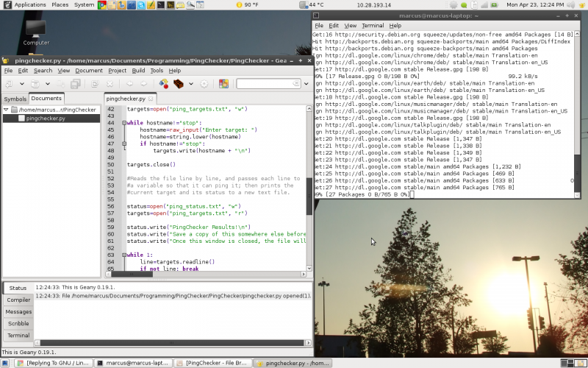Open the terminal window's Help menu
This screenshot has width=588, height=368.
pyautogui.click(x=395, y=26)
